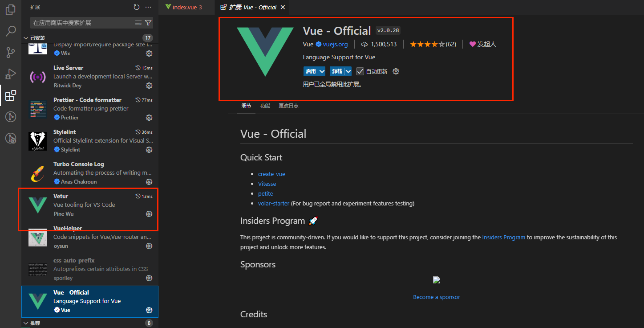Open the Run and Debug view
Image resolution: width=644 pixels, height=328 pixels.
(x=10, y=74)
